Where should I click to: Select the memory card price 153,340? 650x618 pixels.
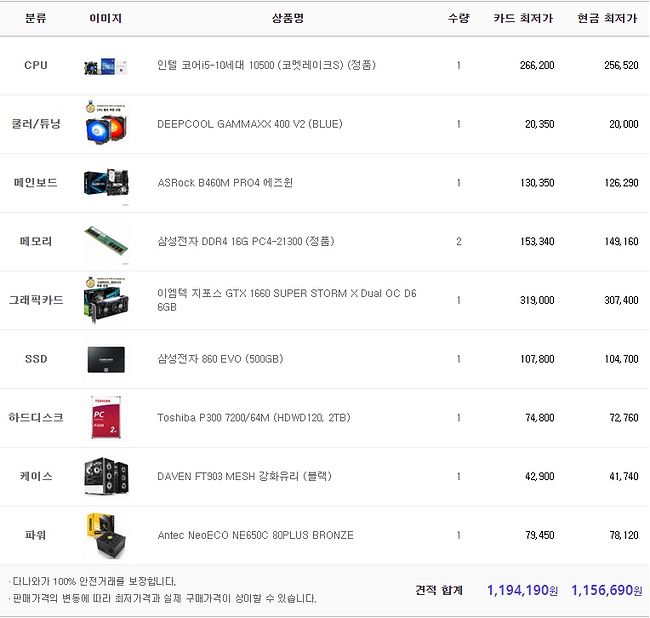pyautogui.click(x=537, y=241)
